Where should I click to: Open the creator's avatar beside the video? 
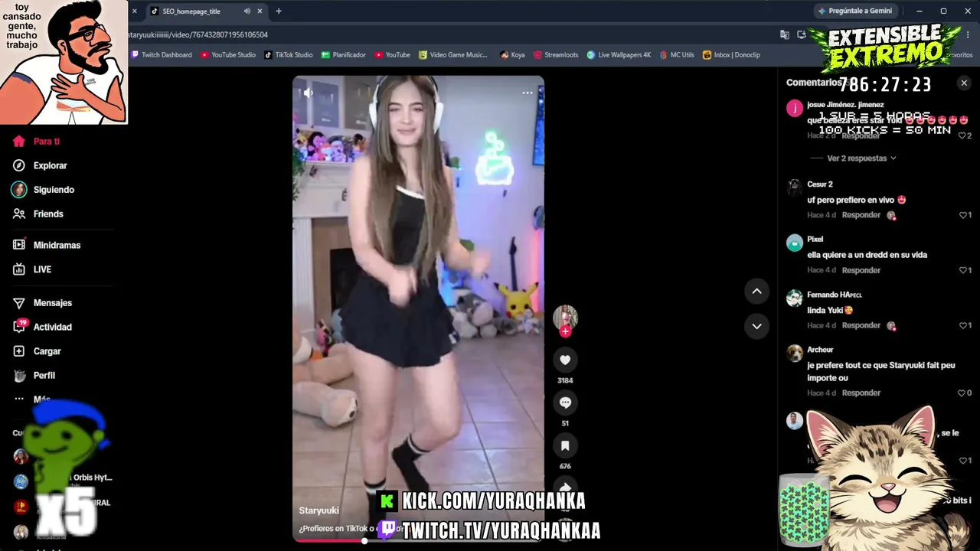tap(565, 317)
